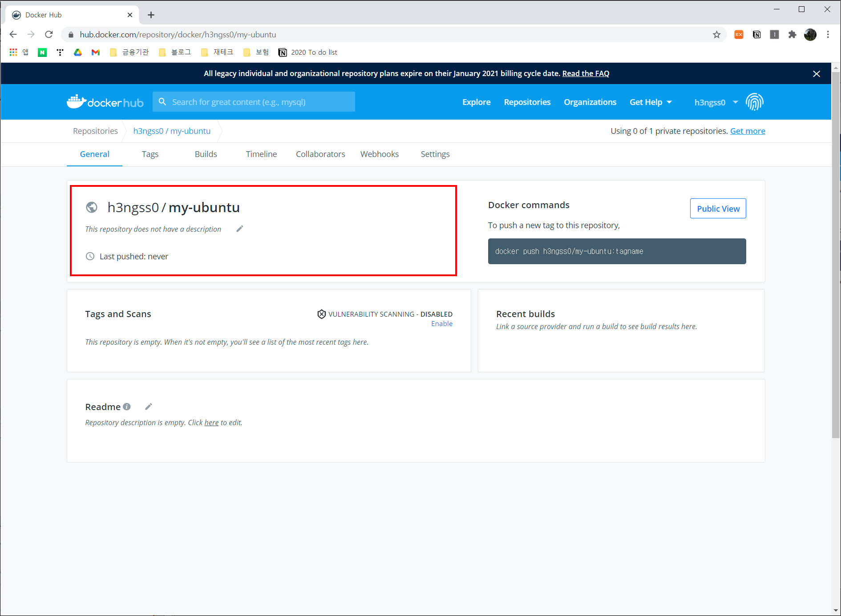Expand the Get Help dropdown
Screen dimensions: 841x616
point(651,102)
